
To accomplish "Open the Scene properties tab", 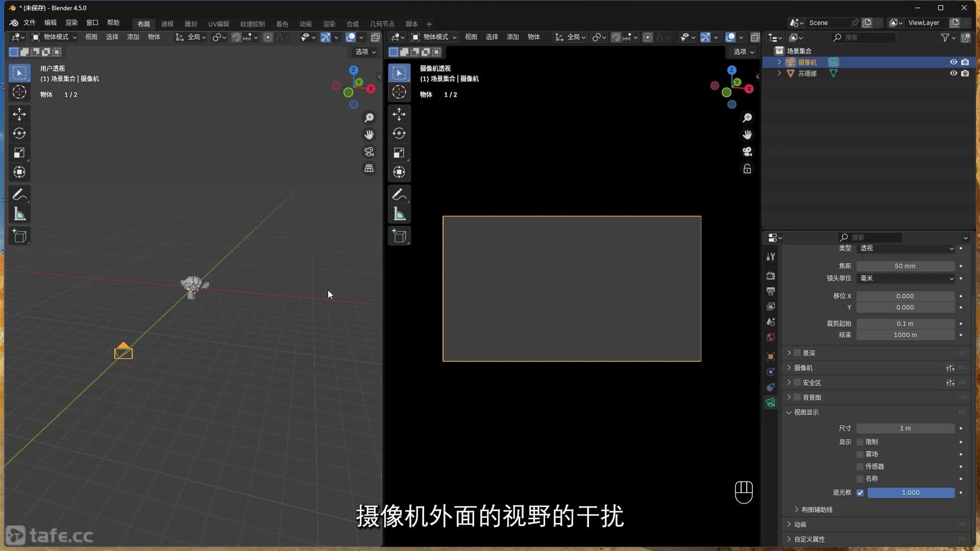I will [x=771, y=322].
